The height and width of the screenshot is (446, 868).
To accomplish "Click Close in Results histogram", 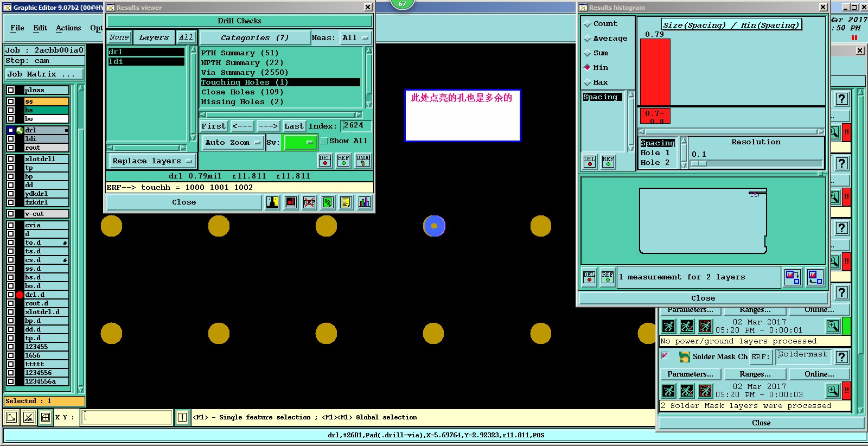I will click(x=703, y=298).
